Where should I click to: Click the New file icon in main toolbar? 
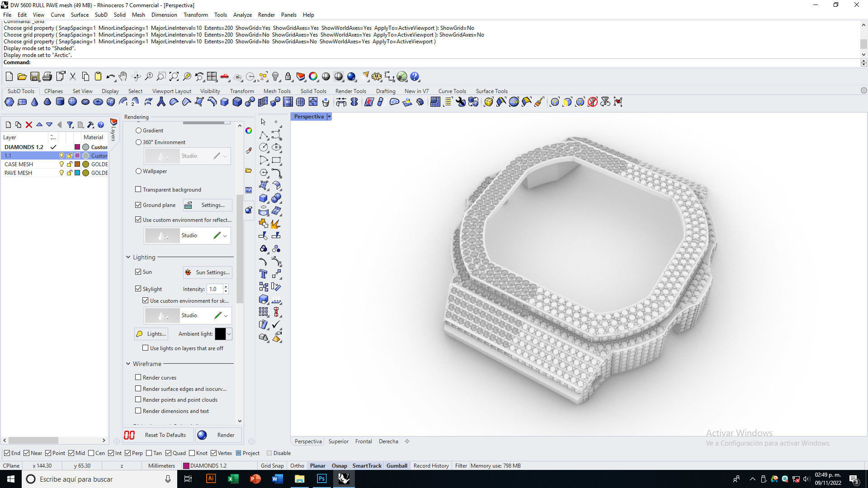click(x=9, y=76)
